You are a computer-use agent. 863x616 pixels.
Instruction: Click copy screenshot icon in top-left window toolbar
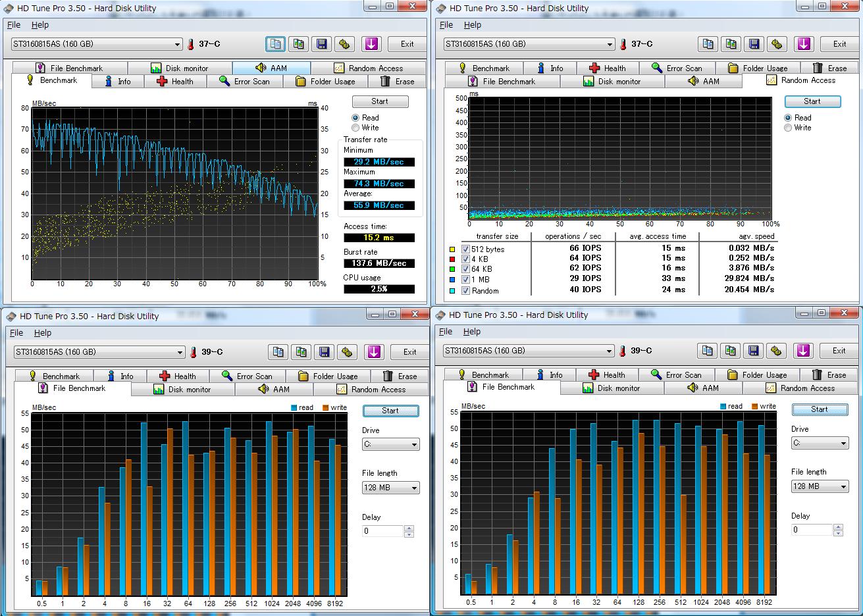click(x=299, y=44)
